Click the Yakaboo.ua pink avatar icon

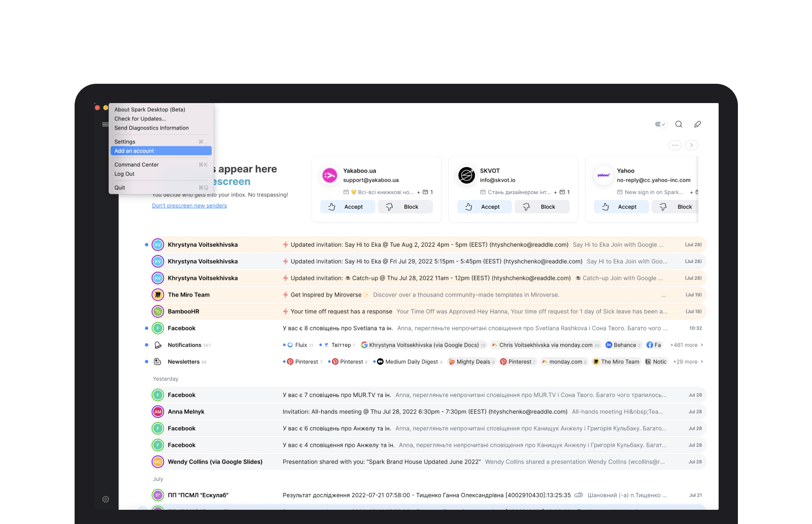pos(330,176)
